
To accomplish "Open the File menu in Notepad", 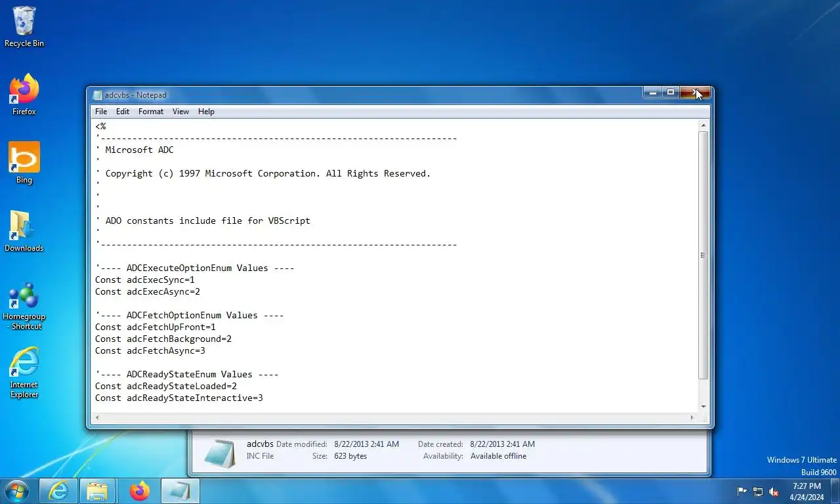I will click(x=101, y=112).
